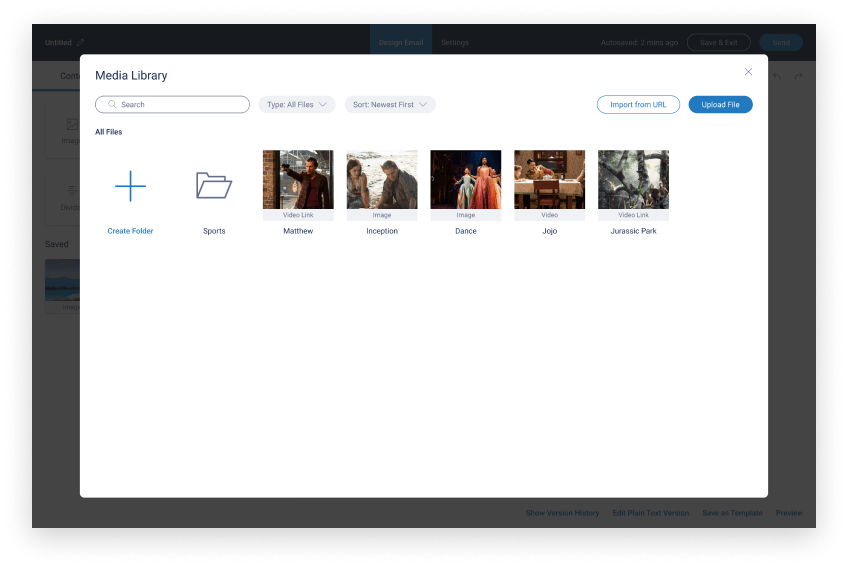848x568 pixels.
Task: Click the Import from URL button
Action: coord(638,105)
